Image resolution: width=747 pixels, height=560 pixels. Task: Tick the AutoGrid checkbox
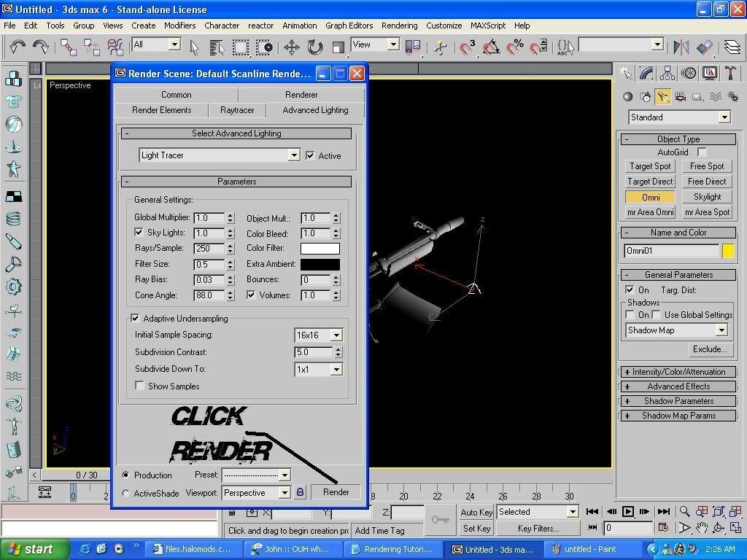coord(701,152)
